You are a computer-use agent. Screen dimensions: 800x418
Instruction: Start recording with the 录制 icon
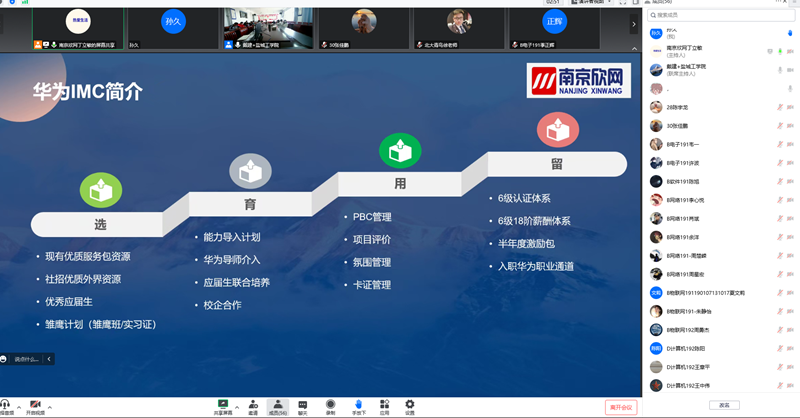330,404
